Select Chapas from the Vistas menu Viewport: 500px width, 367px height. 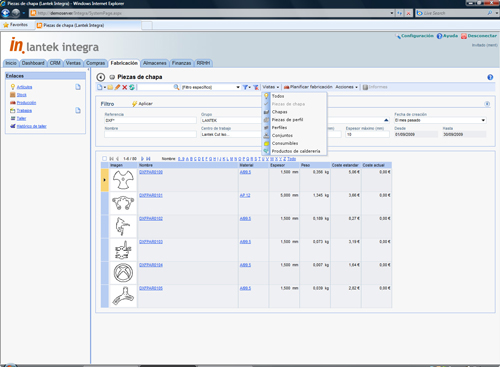(279, 112)
